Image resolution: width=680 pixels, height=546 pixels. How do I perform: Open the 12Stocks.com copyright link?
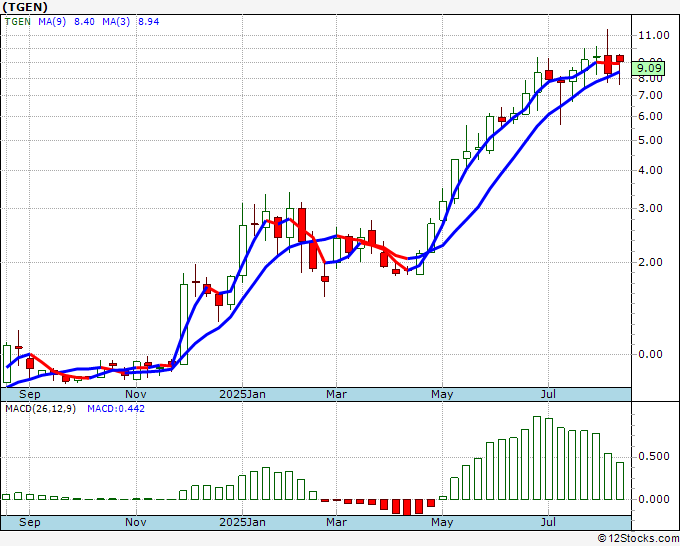click(638, 539)
